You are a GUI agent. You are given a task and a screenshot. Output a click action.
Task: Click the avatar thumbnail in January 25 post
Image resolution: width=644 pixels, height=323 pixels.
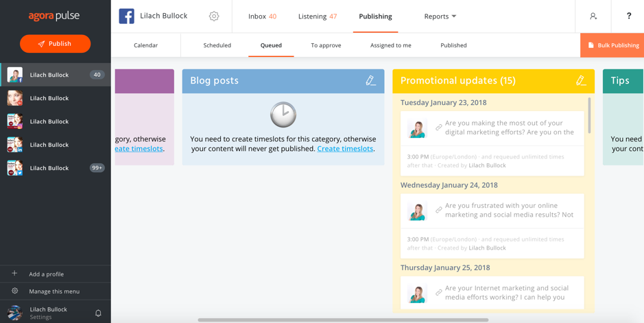coord(417,293)
